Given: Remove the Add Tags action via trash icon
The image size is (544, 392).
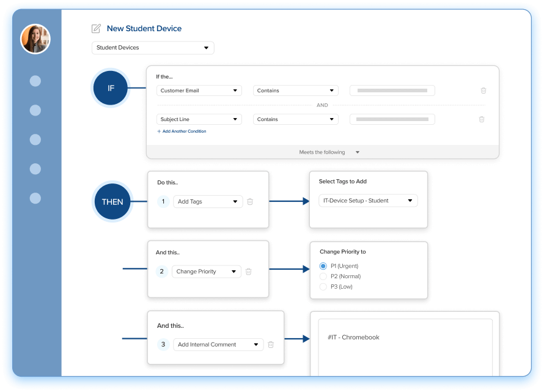Looking at the screenshot, I should pos(250,201).
